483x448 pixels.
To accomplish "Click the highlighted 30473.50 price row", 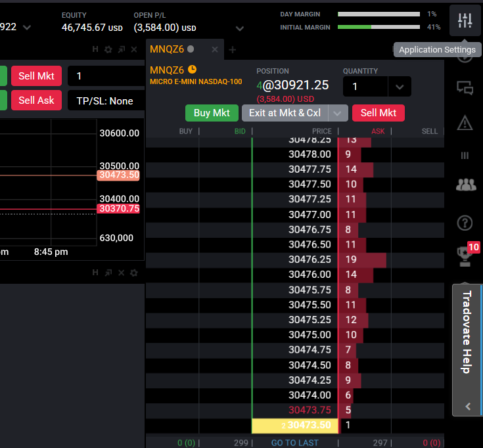I will point(295,425).
